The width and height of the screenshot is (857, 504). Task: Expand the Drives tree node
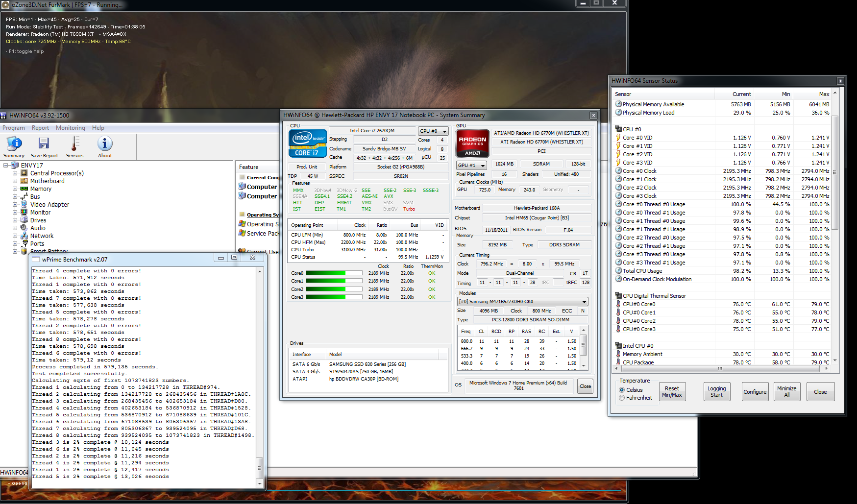click(x=15, y=220)
